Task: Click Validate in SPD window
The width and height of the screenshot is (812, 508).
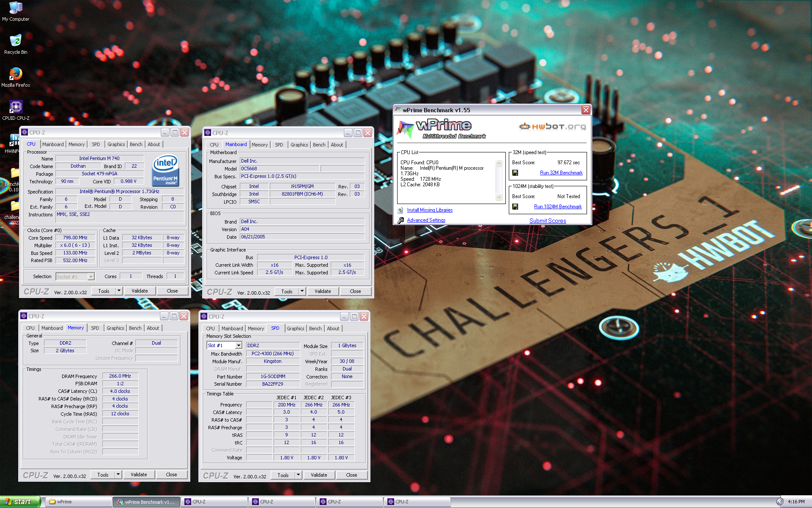Action: click(x=319, y=475)
